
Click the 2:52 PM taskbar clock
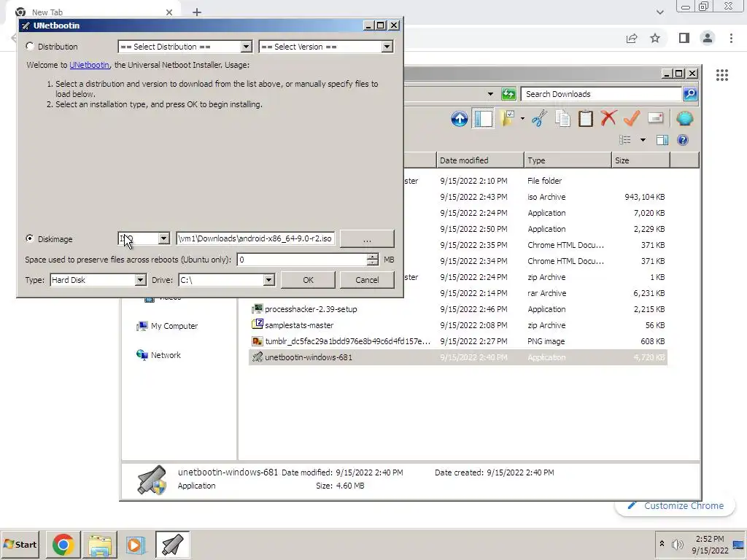tap(710, 539)
